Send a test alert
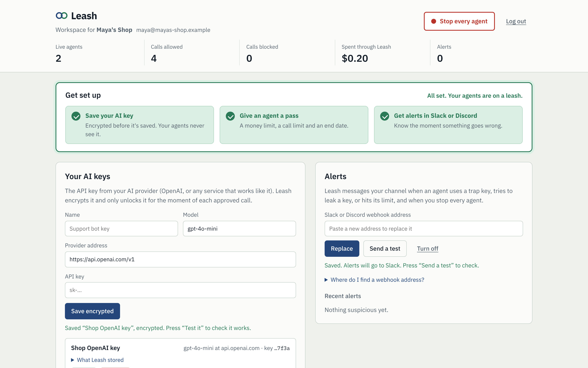 point(385,248)
